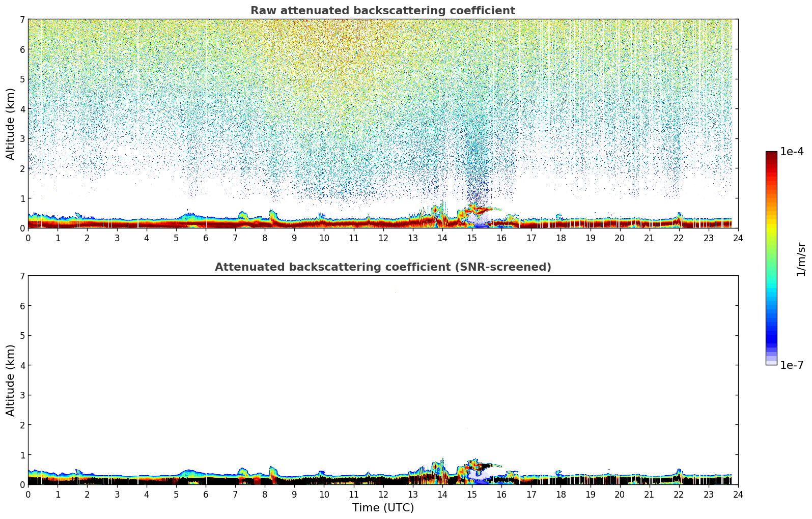Click the "Raw attenuated backscattering coefficient" plot title
The height and width of the screenshot is (519, 812).
(382, 11)
